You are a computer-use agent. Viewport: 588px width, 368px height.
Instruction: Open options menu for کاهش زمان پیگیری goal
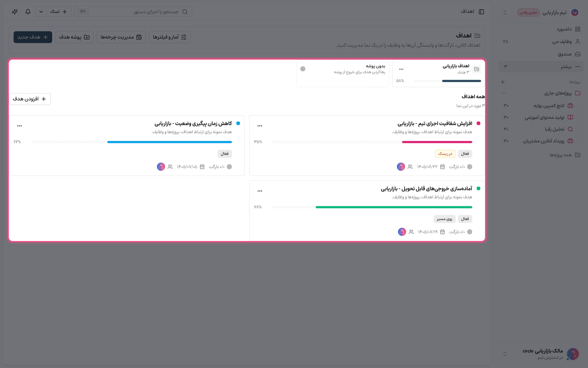pos(19,126)
